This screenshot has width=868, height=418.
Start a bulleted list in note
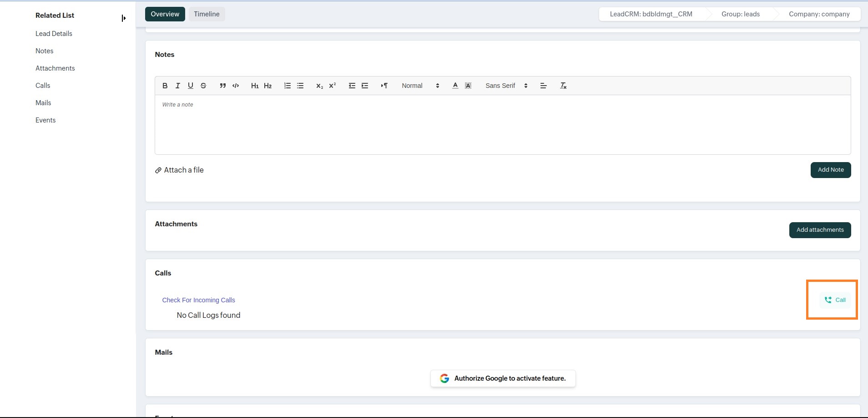[300, 86]
